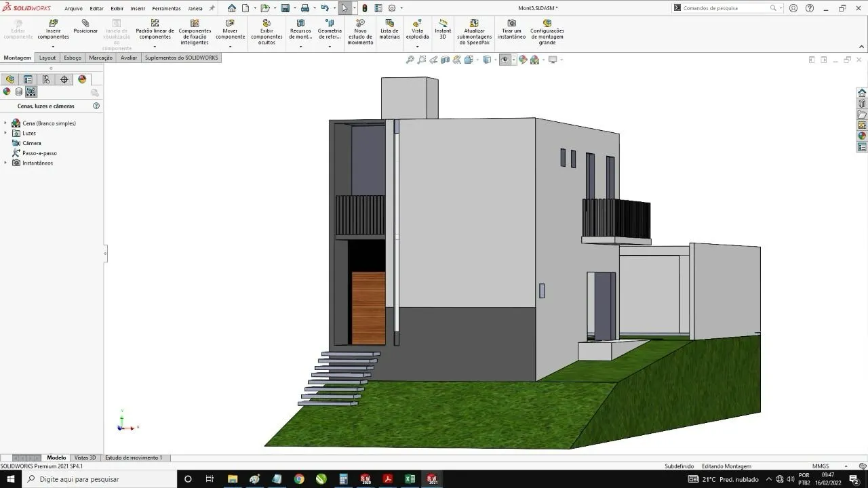The height and width of the screenshot is (488, 868).
Task: Click the Undo arrow icon
Action: (x=325, y=8)
